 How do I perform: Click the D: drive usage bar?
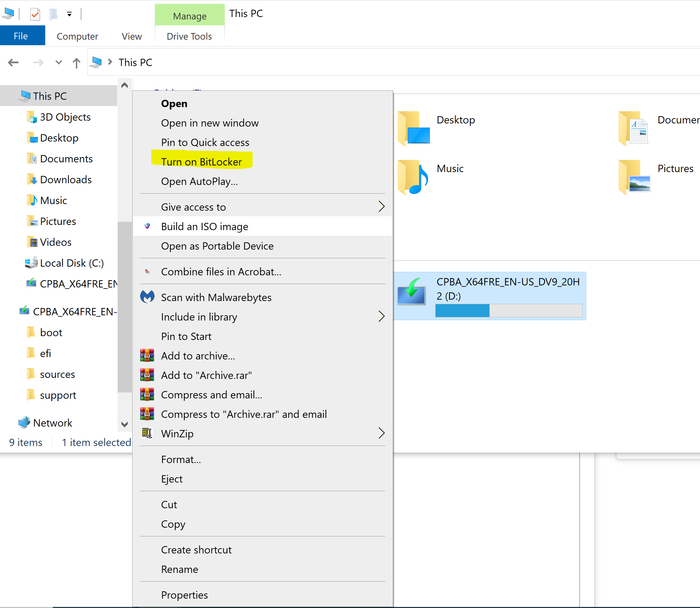pyautogui.click(x=508, y=310)
